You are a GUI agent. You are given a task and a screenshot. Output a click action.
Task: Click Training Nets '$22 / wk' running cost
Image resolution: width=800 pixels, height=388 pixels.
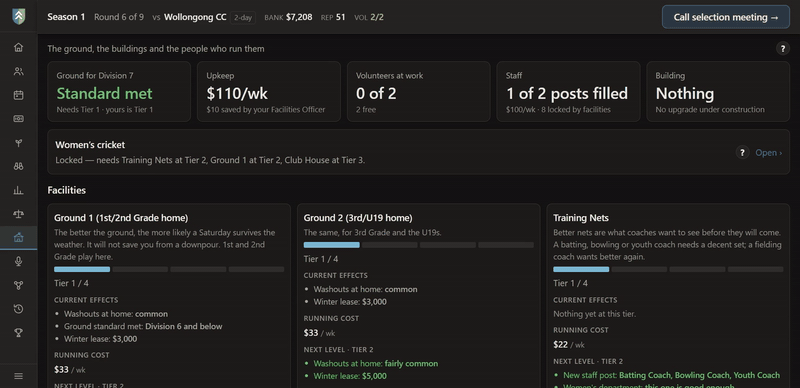pos(570,345)
